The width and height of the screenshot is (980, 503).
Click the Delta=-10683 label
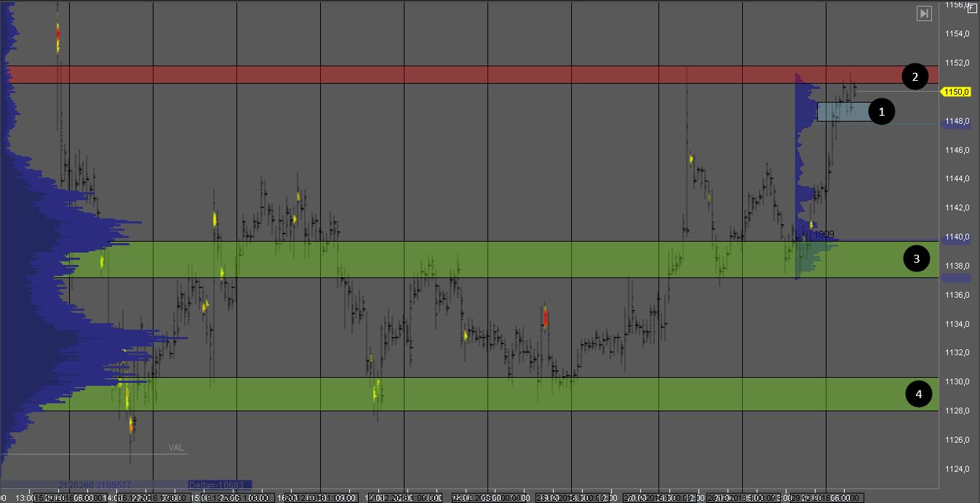(219, 484)
